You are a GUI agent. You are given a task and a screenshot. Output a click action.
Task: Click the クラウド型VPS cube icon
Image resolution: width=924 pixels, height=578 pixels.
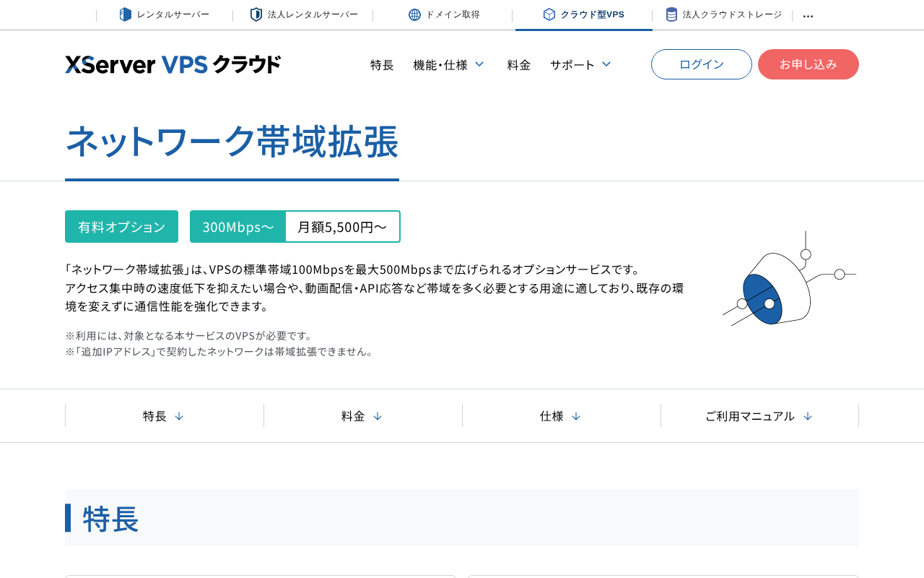pyautogui.click(x=549, y=14)
